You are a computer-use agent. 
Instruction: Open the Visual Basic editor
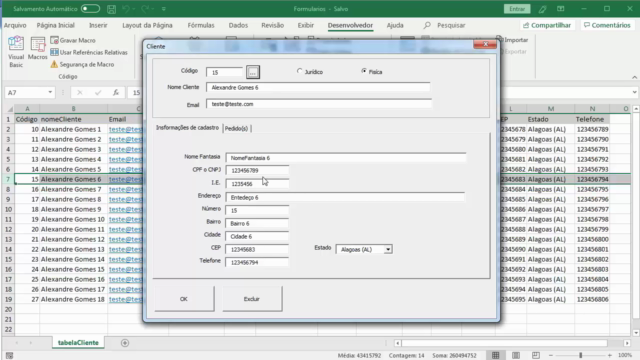click(16, 51)
